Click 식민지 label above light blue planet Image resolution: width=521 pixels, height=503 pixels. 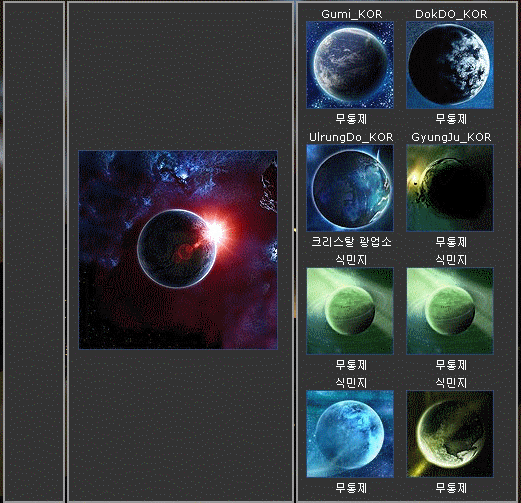351,382
